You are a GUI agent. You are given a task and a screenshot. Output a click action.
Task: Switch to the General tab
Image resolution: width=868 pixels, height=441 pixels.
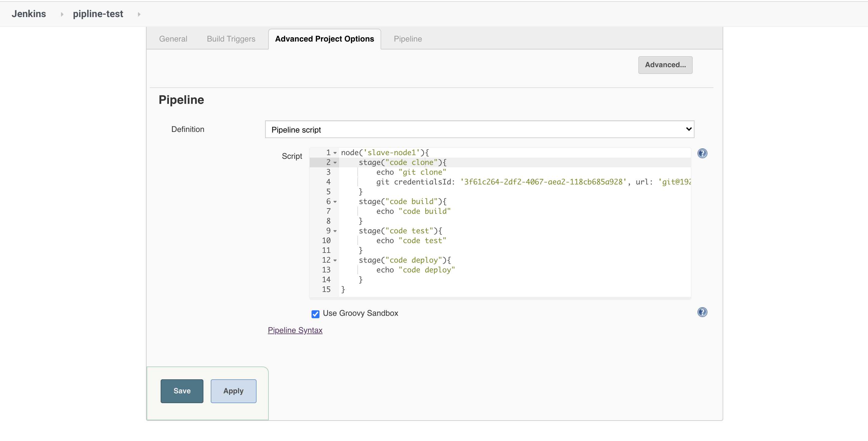[173, 38]
